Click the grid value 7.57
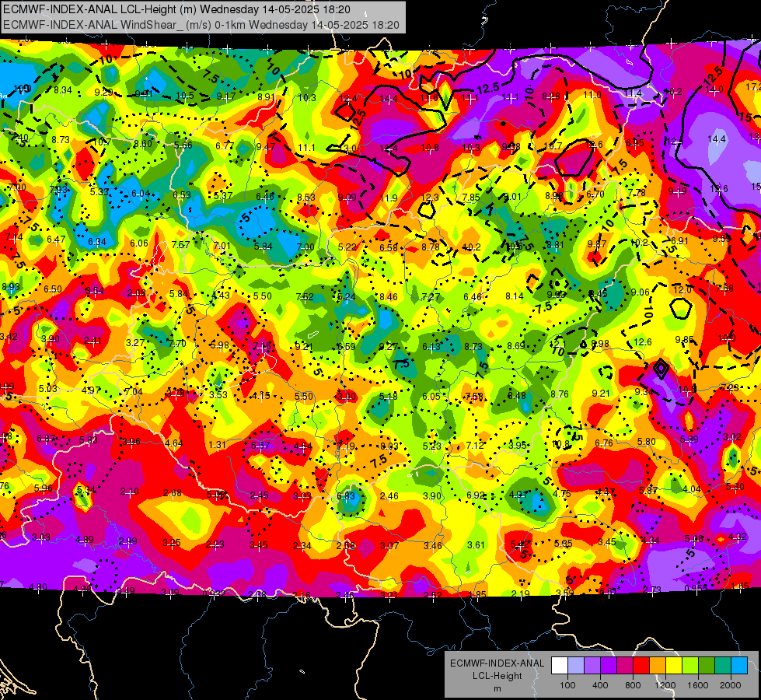This screenshot has height=700, width=761. [x=180, y=244]
